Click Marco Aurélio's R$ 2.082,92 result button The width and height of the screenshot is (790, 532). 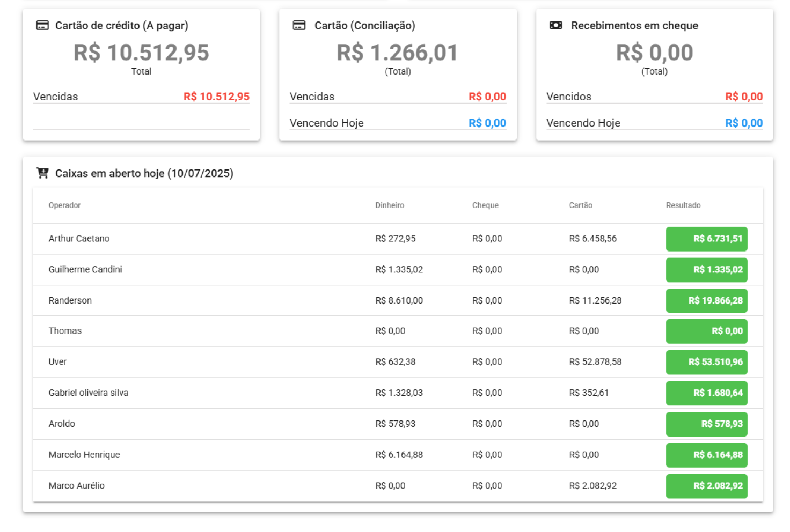click(706, 486)
